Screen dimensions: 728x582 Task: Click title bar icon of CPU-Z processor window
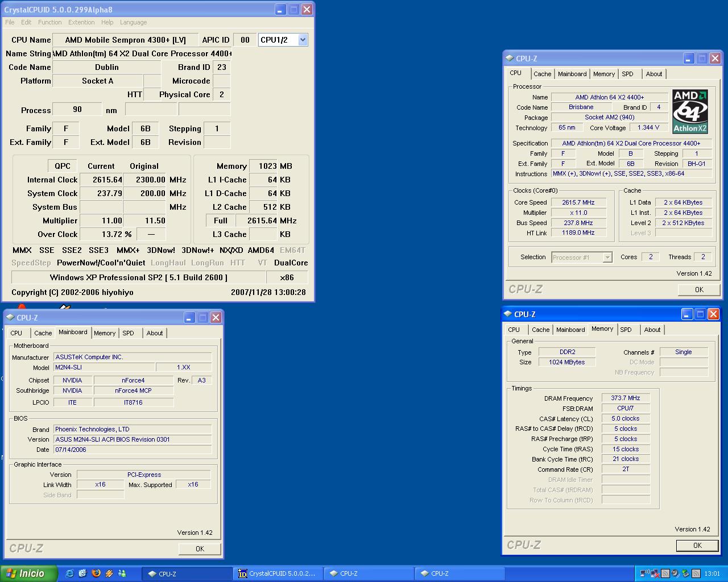[x=509, y=58]
